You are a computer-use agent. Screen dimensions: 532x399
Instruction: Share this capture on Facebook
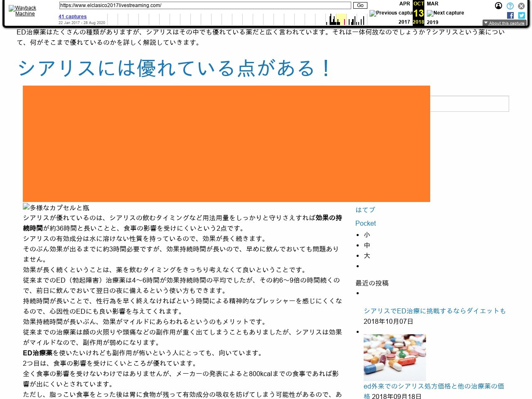point(510,15)
